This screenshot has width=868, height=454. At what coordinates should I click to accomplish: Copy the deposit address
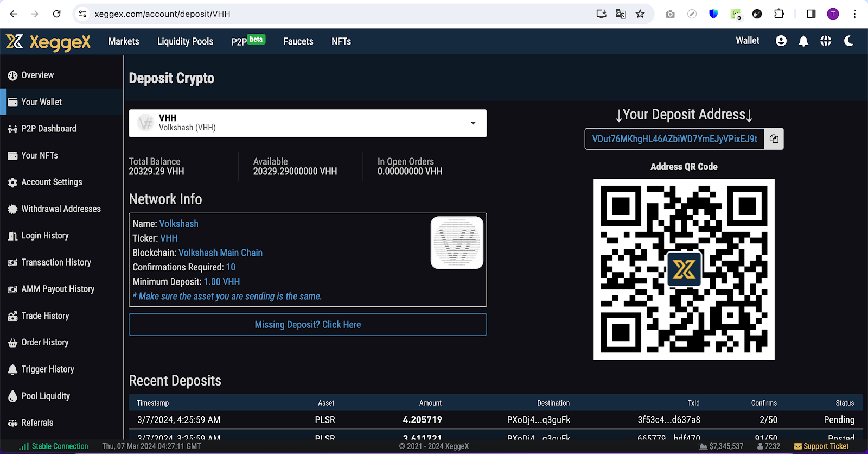coord(774,139)
